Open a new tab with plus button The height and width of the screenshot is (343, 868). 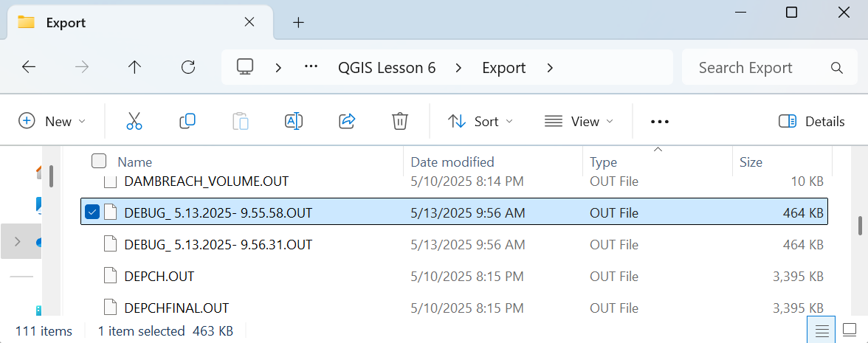click(x=298, y=22)
